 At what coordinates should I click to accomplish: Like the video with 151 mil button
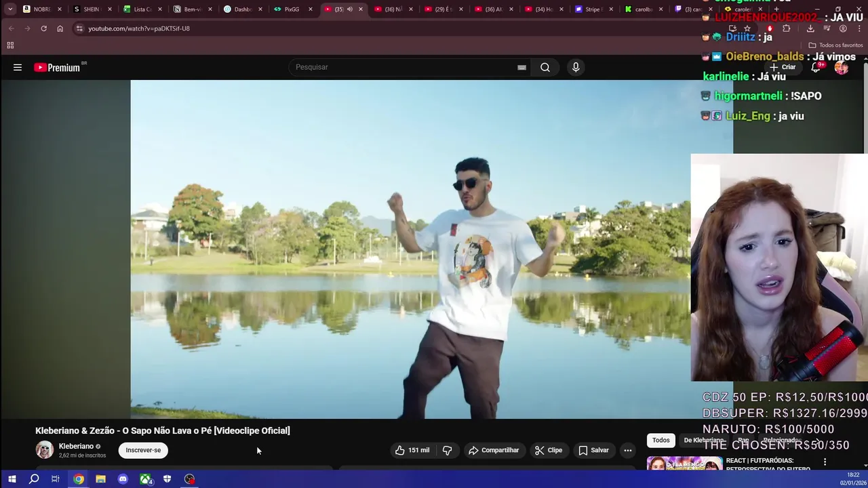[x=412, y=450]
